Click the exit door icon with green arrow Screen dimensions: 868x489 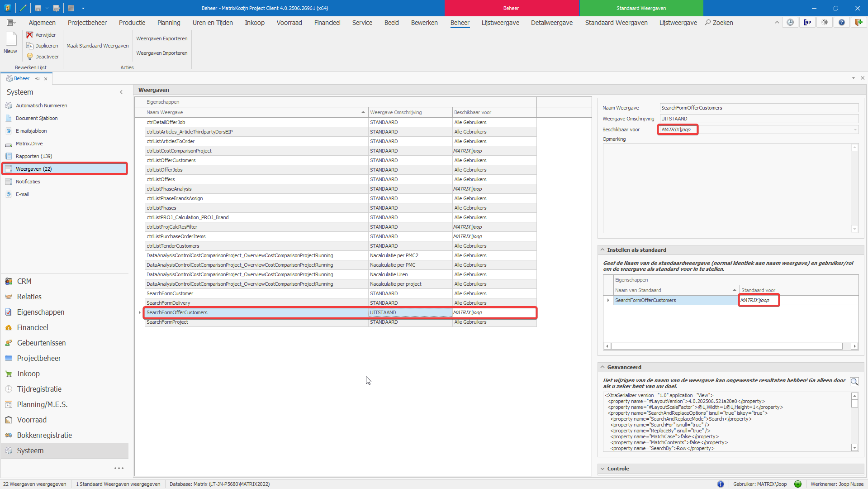pos(858,23)
